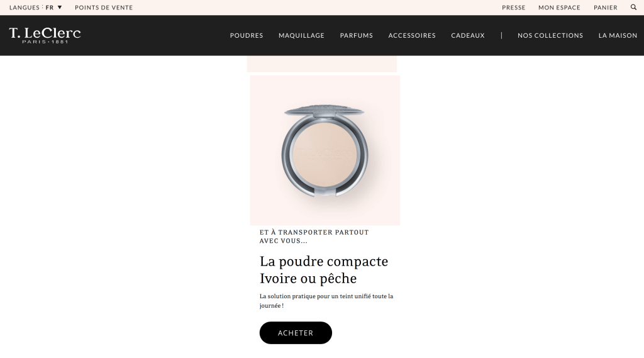Click the 'La poudre compacte Ivoire ou pêche' heading
This screenshot has width=644, height=358.
pyautogui.click(x=324, y=270)
